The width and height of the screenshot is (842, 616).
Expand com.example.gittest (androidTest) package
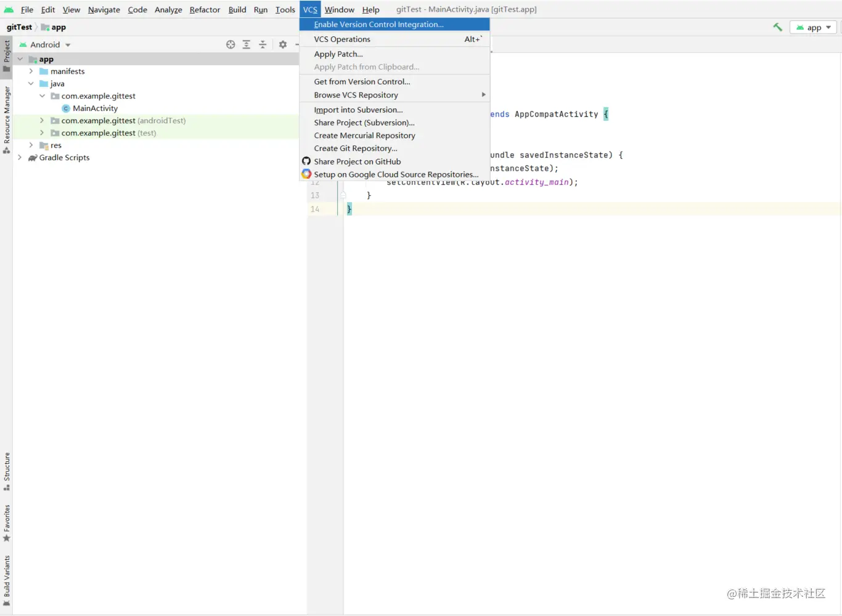pos(43,121)
